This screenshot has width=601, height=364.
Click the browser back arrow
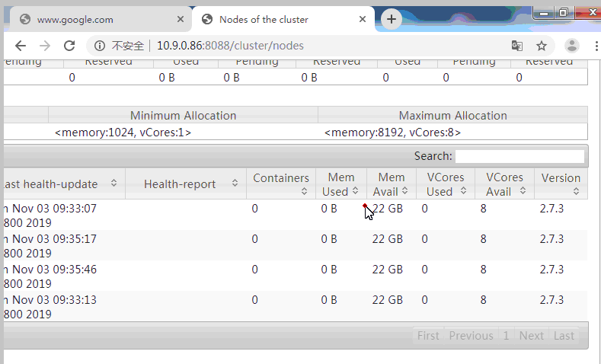coord(21,46)
